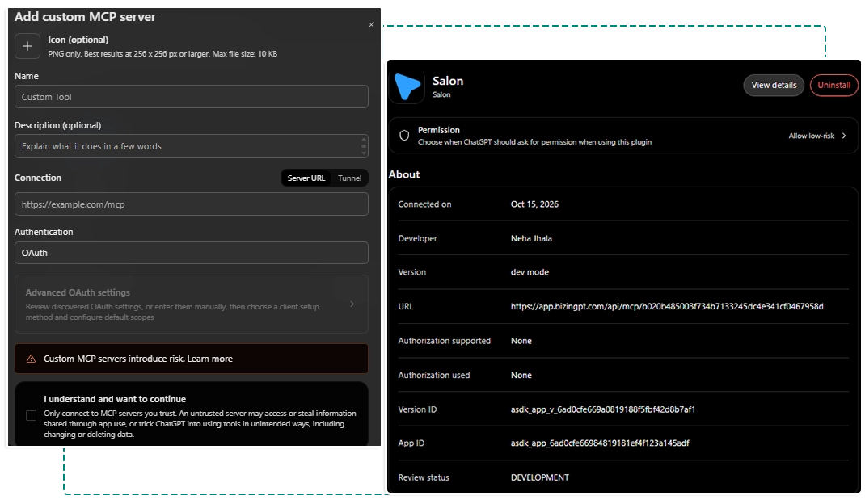Click the Server URL input field
The height and width of the screenshot is (504, 865).
click(x=192, y=204)
